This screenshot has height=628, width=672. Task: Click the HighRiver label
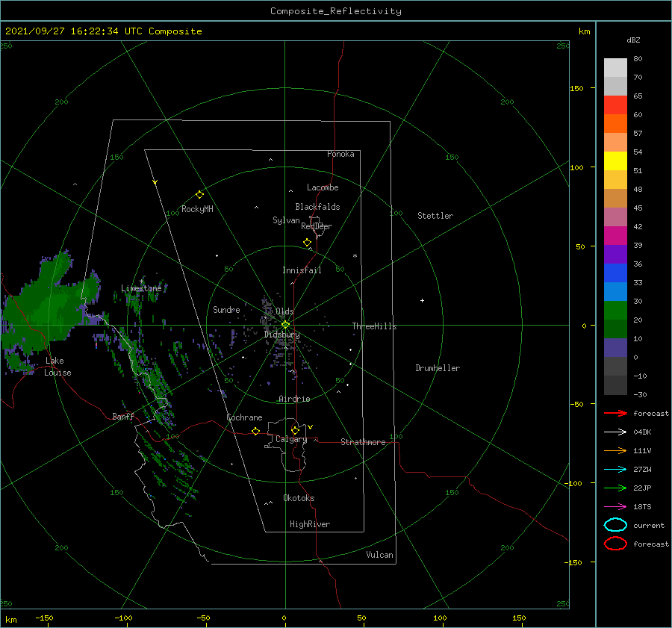(310, 524)
